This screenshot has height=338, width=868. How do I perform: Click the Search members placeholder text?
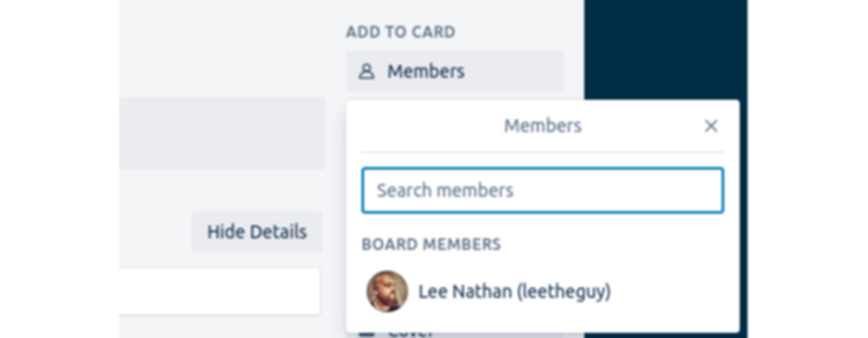pyautogui.click(x=445, y=191)
